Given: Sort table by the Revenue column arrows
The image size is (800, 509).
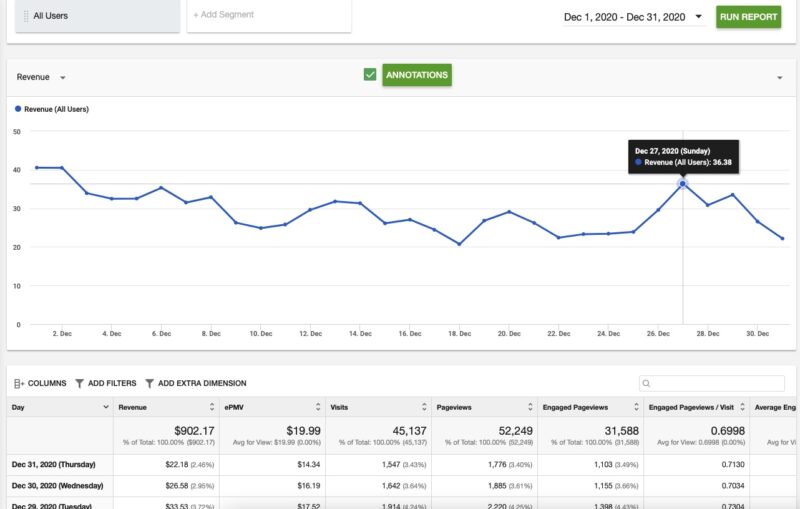Looking at the screenshot, I should (x=211, y=407).
